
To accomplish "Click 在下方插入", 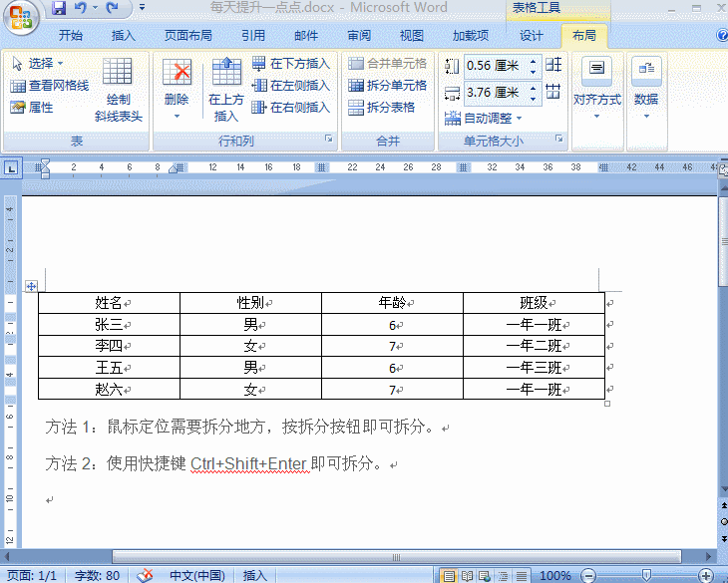I will click(290, 63).
